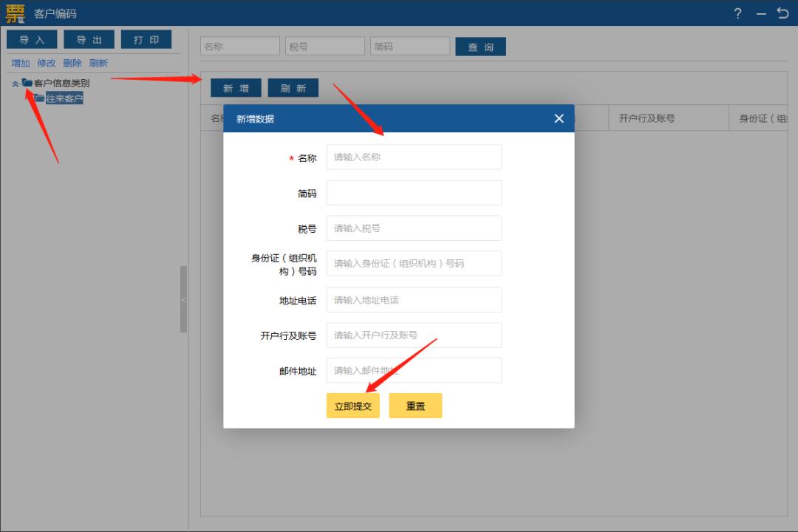
Task: Click the return arrow in the title bar
Action: pos(782,13)
